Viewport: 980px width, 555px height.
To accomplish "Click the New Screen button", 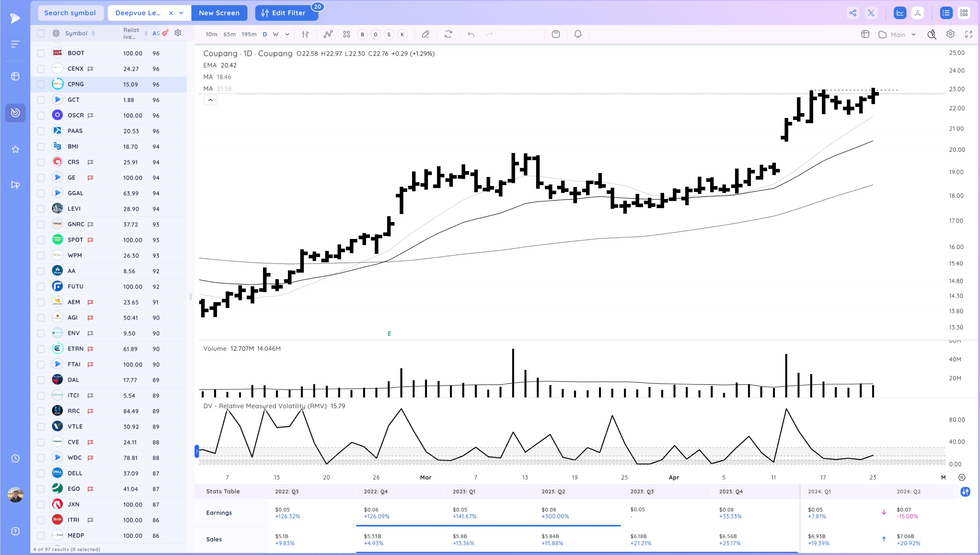I will tap(219, 13).
